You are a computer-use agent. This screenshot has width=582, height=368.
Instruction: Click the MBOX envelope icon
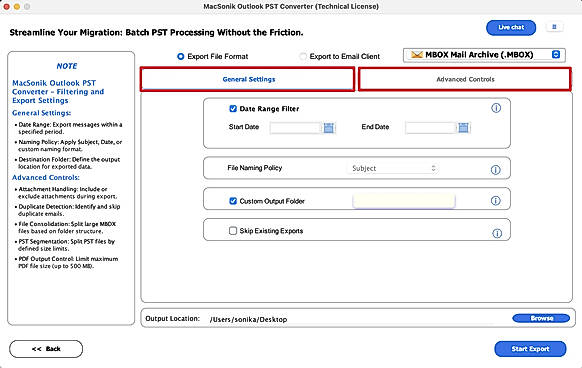pos(417,55)
